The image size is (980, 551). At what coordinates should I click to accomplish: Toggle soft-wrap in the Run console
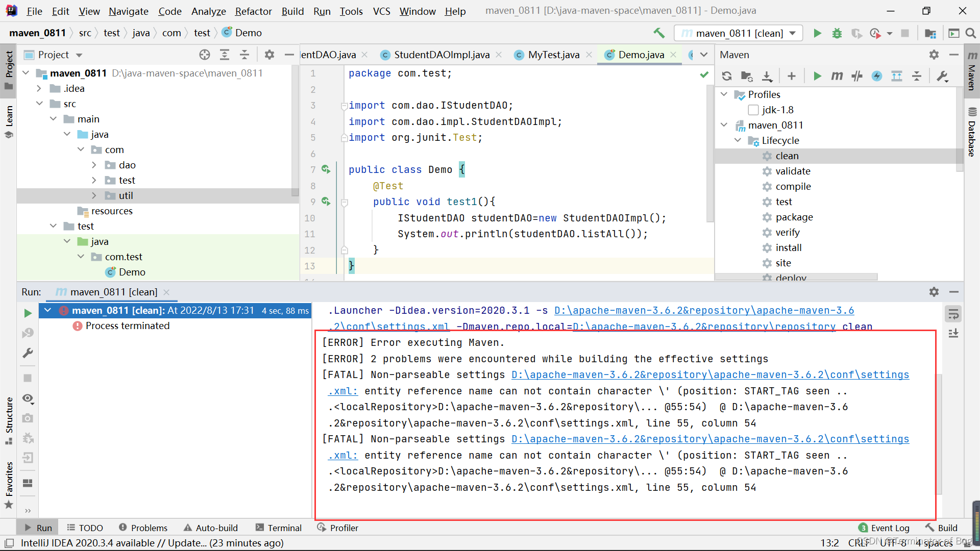point(953,314)
